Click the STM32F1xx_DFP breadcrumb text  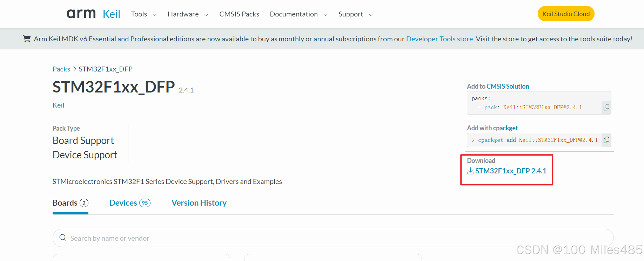pyautogui.click(x=106, y=69)
